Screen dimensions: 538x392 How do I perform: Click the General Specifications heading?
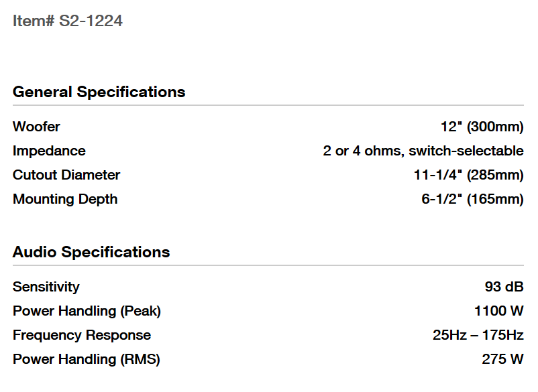click(x=99, y=92)
